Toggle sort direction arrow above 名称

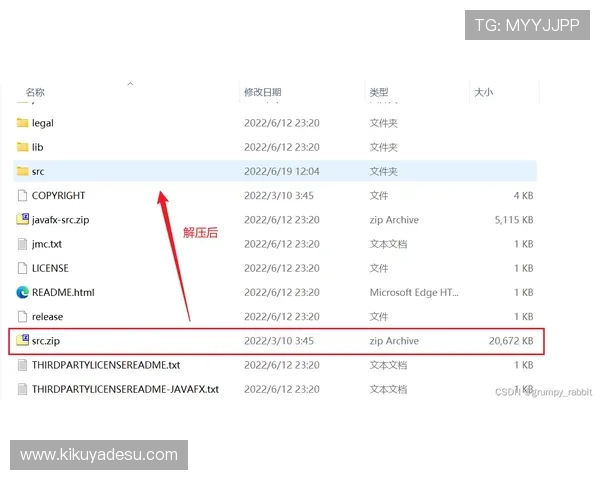click(x=130, y=83)
